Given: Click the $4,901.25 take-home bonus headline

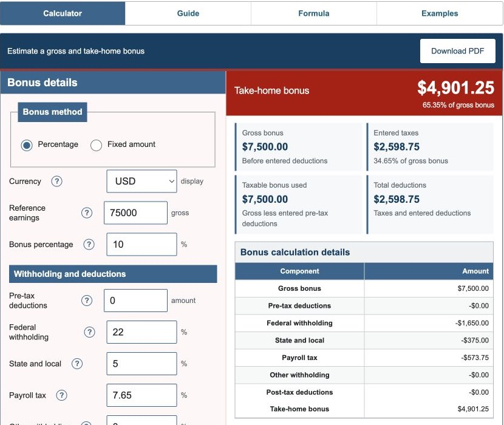Looking at the screenshot, I should pyautogui.click(x=455, y=88).
